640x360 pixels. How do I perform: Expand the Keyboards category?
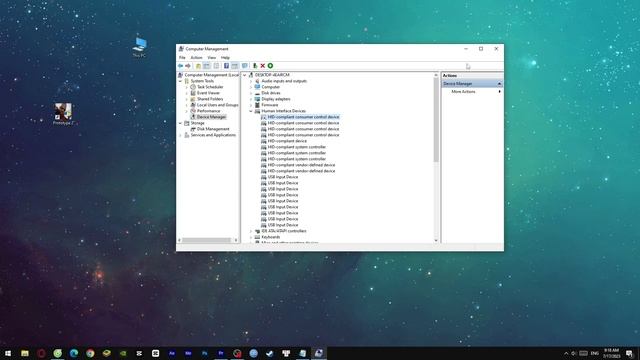251,237
